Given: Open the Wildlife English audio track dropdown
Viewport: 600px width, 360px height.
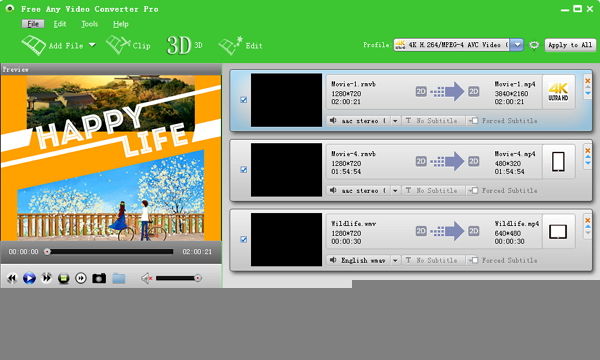Looking at the screenshot, I should click(x=395, y=260).
